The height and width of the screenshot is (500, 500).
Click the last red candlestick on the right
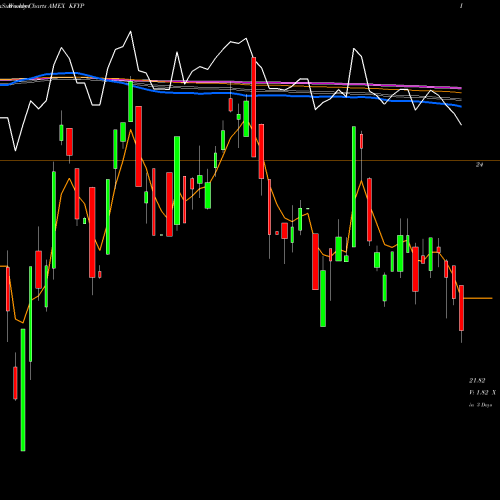pyautogui.click(x=461, y=308)
